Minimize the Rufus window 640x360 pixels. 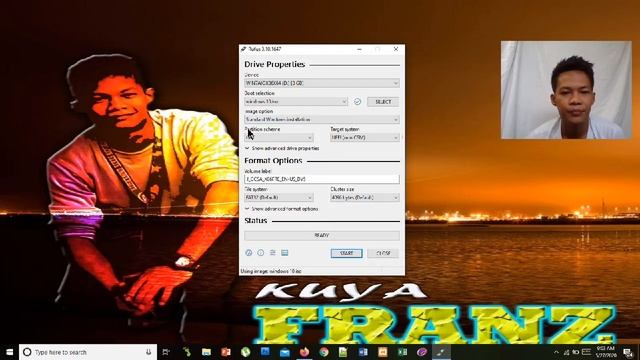(359, 49)
